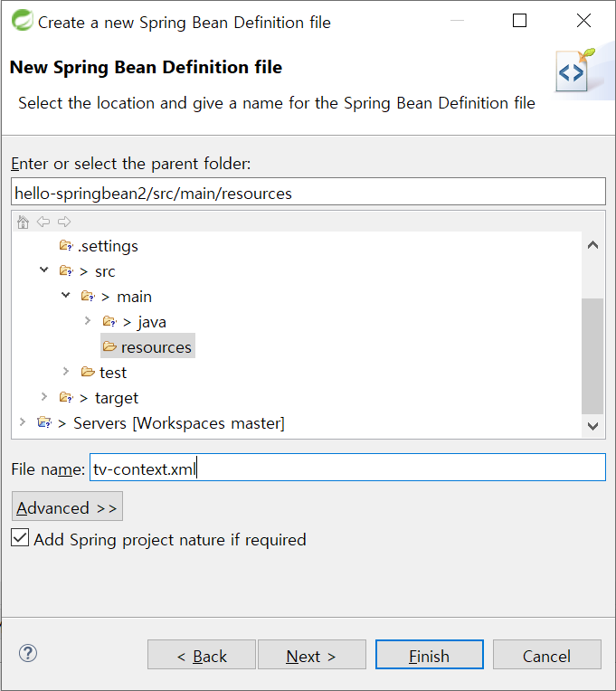Click the Servers project icon
616x691 pixels.
click(44, 422)
